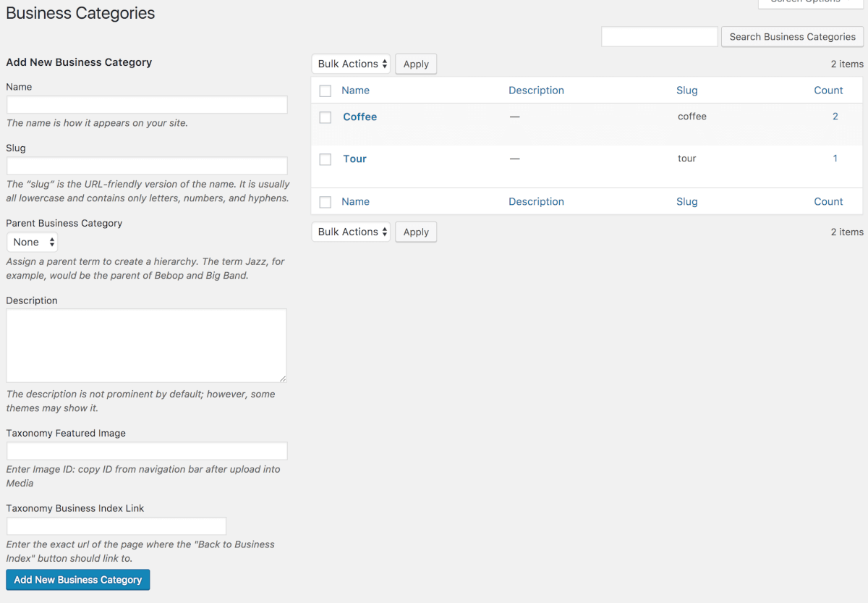Focus the Taxonomy Featured Image field
The height and width of the screenshot is (603, 868).
(x=147, y=451)
